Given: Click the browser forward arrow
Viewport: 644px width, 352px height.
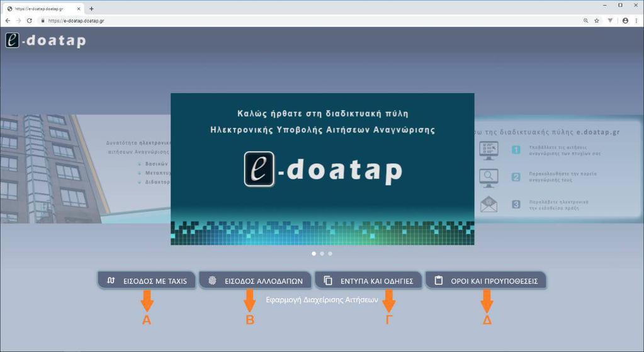Looking at the screenshot, I should [18, 21].
